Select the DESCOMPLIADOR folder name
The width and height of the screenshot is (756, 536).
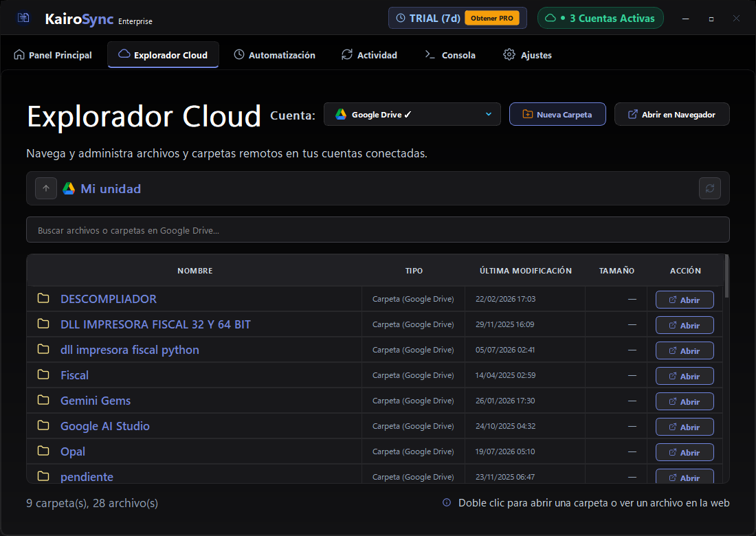(x=109, y=299)
